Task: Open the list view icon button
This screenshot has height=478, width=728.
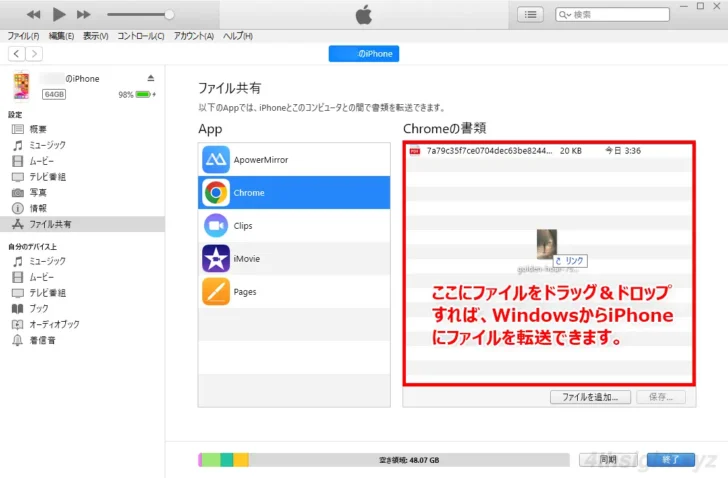Action: (x=530, y=15)
